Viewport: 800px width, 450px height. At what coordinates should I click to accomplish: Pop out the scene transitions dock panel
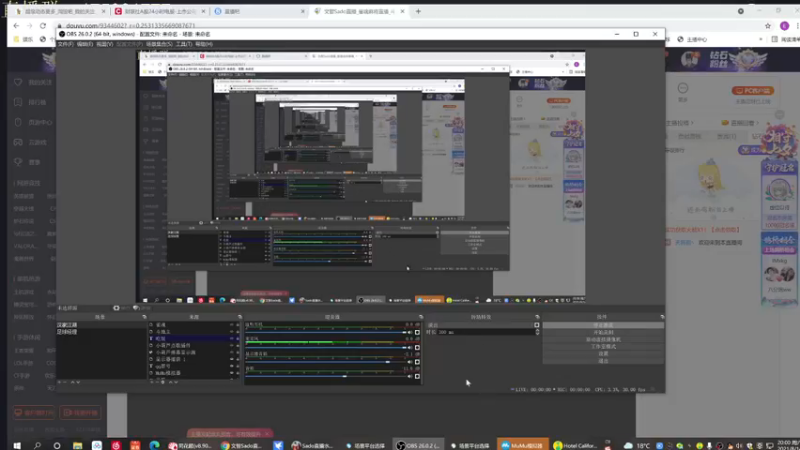[537, 317]
